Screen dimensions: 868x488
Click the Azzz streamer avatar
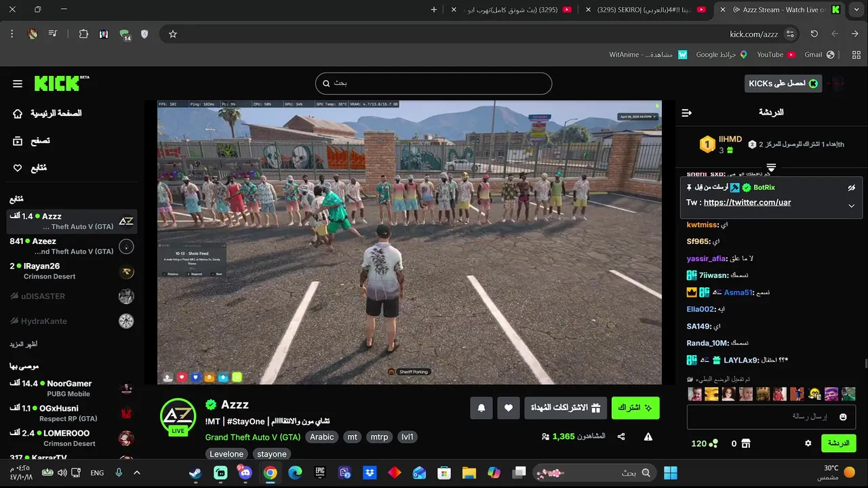pyautogui.click(x=178, y=416)
